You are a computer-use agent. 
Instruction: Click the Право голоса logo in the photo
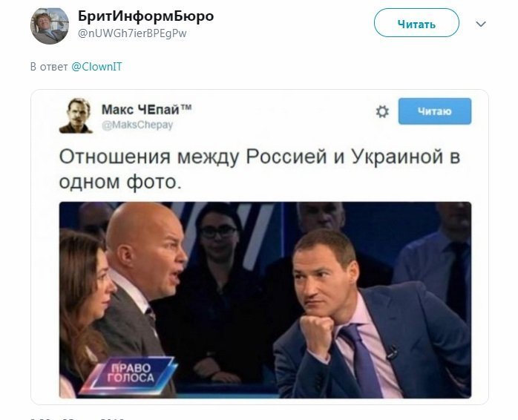pyautogui.click(x=129, y=374)
